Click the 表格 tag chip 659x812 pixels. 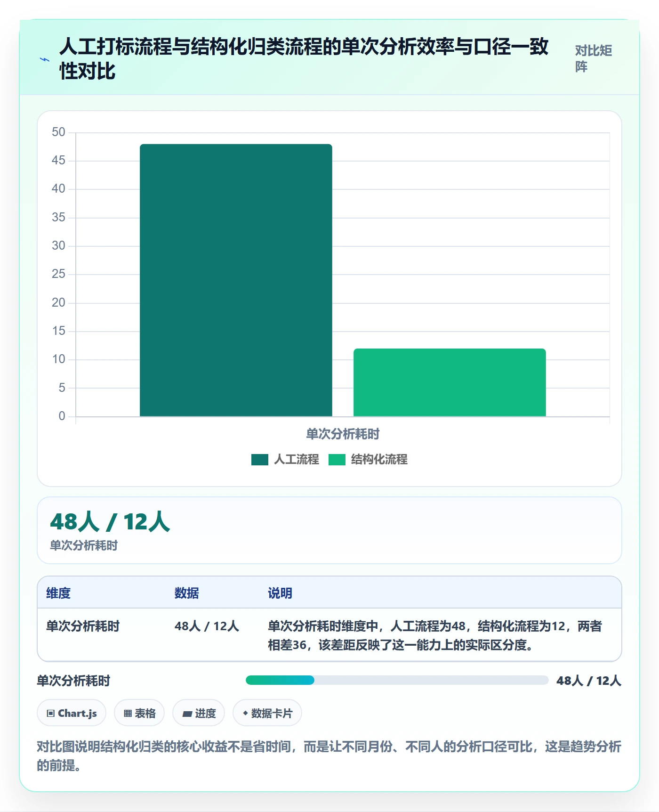click(139, 713)
